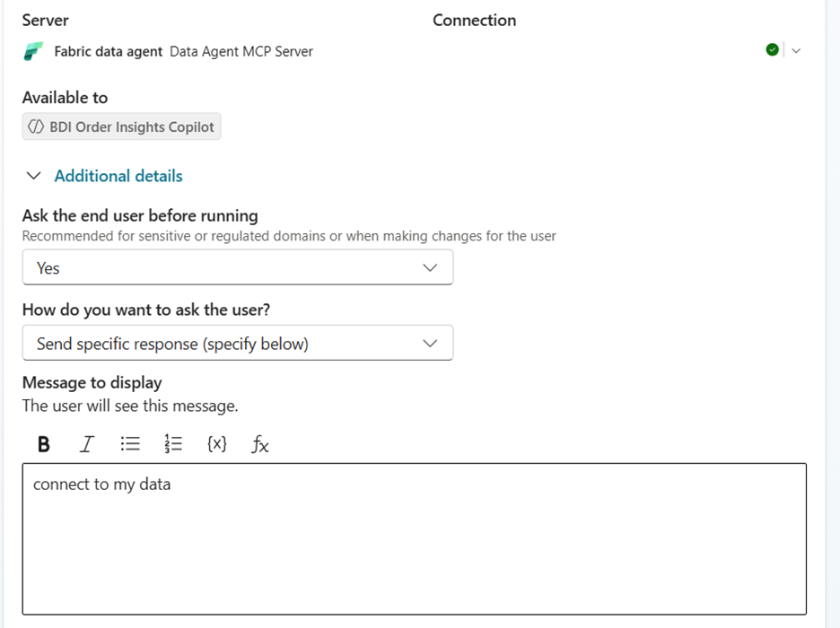The width and height of the screenshot is (840, 628).
Task: Open the 'How do you want to ask' dropdown
Action: point(237,344)
